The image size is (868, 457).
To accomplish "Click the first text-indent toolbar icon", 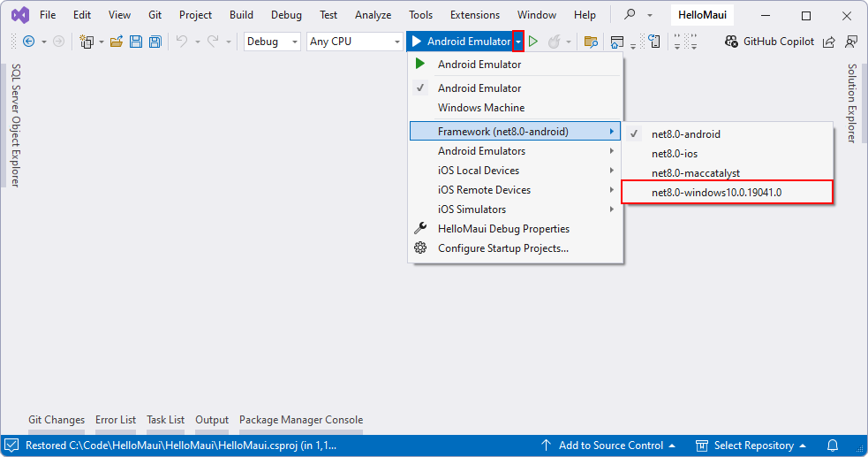I will point(677,42).
